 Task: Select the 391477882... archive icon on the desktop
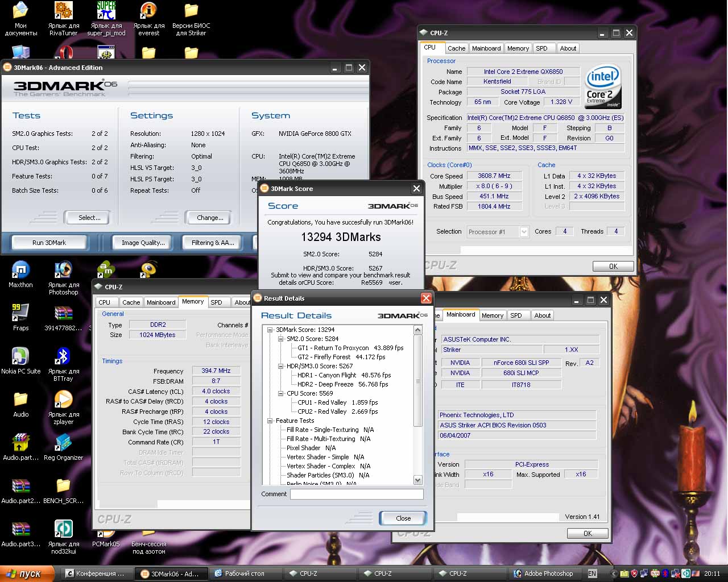point(63,317)
